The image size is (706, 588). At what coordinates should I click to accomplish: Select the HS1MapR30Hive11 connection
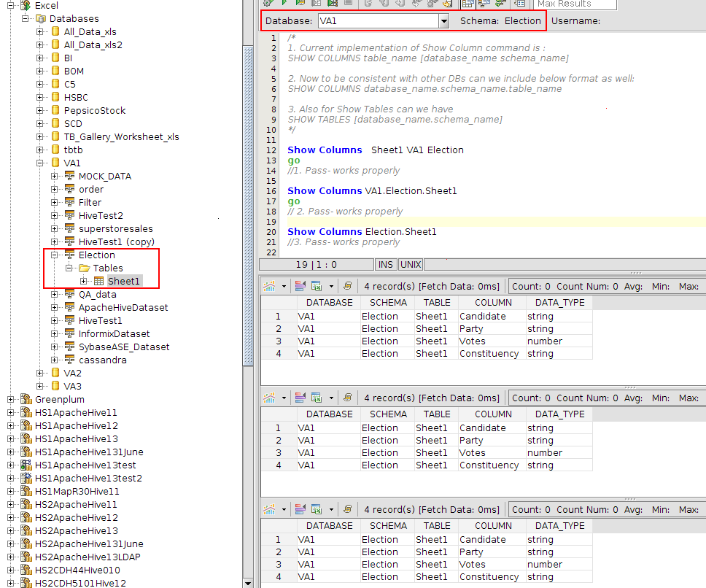click(77, 491)
